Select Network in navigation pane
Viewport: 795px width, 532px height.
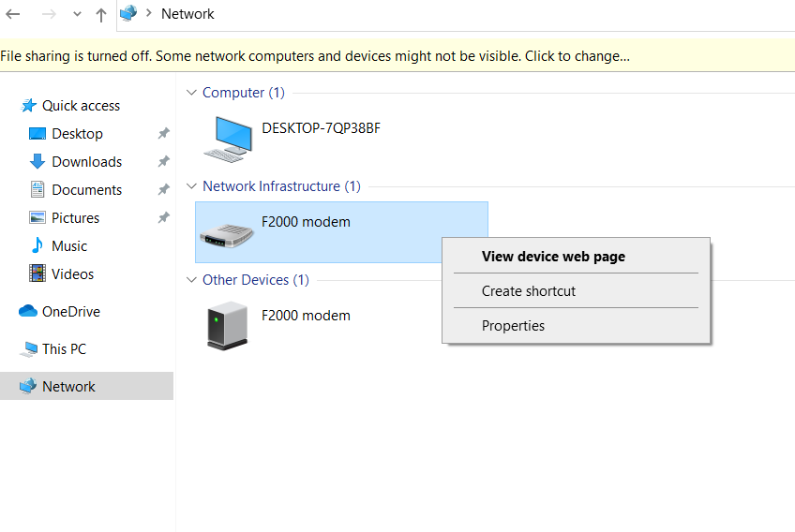(x=68, y=387)
